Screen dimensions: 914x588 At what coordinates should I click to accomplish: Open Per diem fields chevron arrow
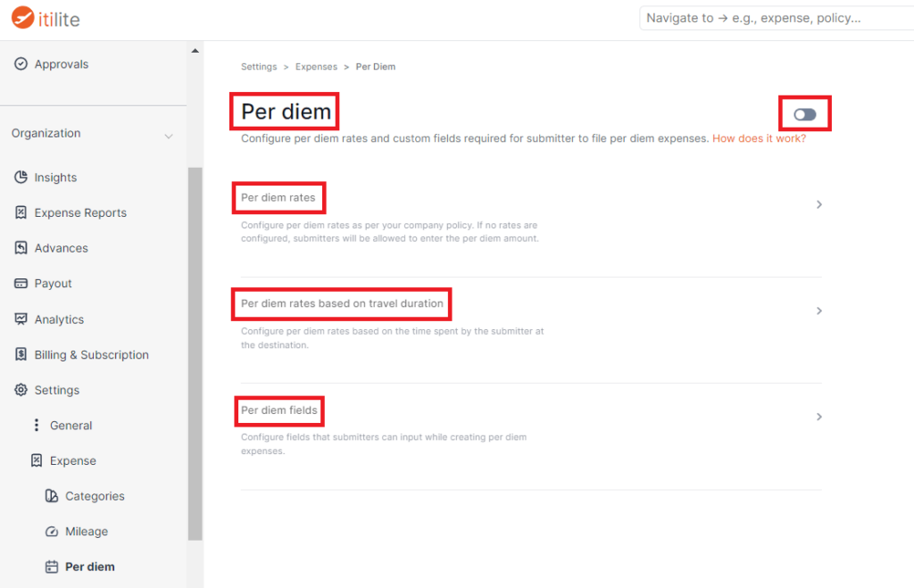[819, 417]
